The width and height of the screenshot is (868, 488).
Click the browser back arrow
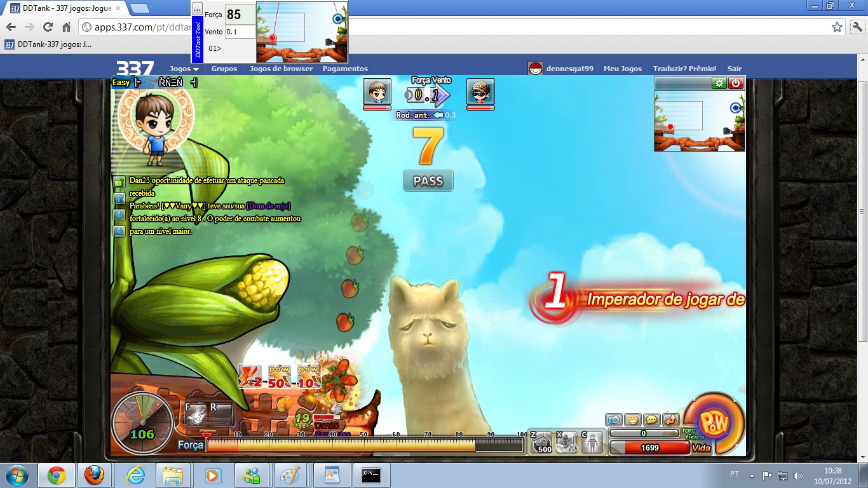11,27
